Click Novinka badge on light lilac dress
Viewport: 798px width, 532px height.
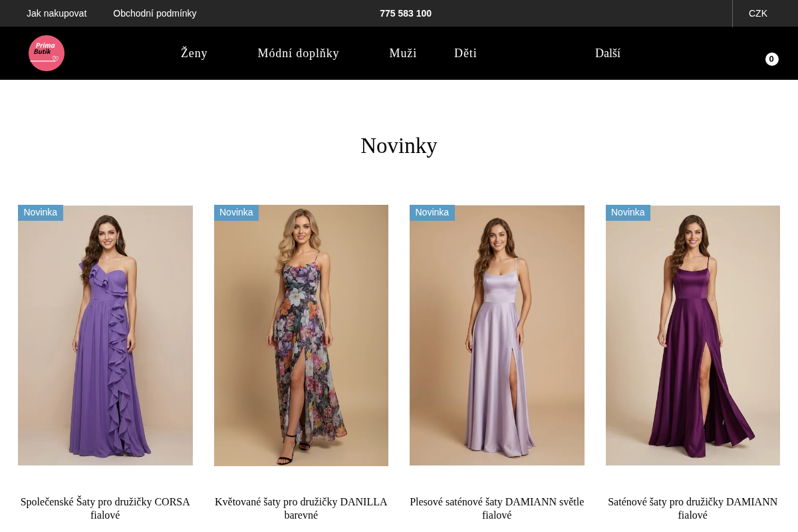(x=432, y=213)
